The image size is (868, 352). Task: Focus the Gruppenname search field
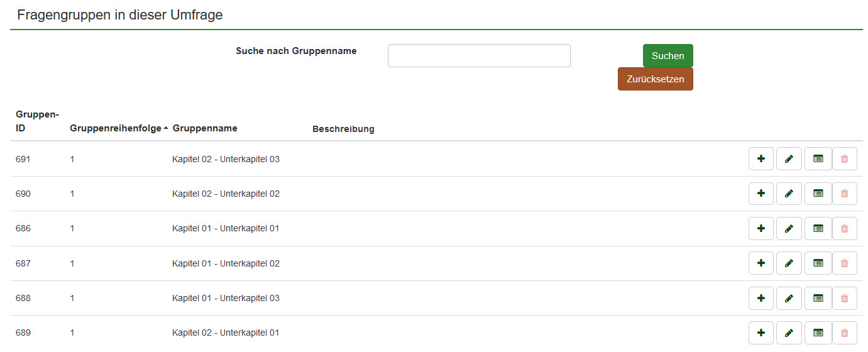point(479,55)
